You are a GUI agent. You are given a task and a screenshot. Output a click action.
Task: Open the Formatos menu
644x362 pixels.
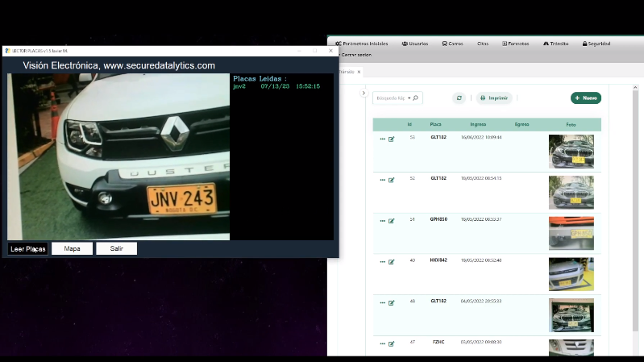coord(516,44)
